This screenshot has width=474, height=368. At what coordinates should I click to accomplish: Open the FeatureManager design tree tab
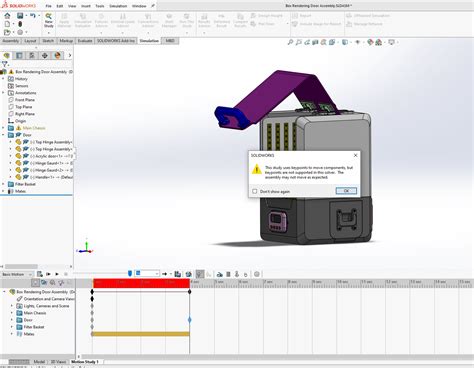[7, 55]
